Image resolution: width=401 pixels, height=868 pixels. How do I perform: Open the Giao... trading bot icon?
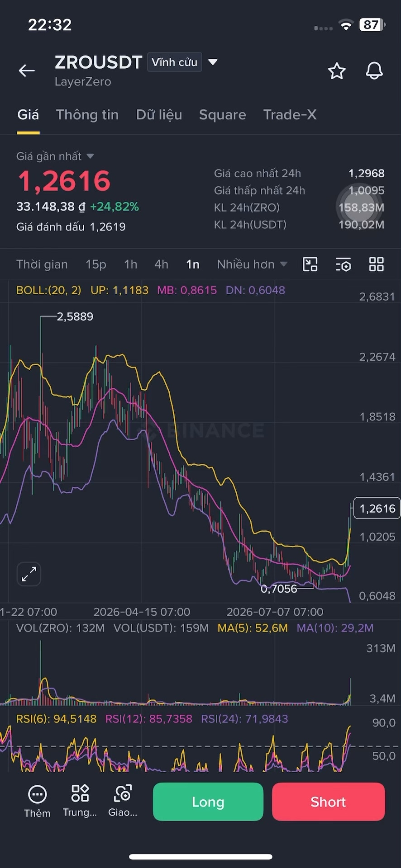point(123,793)
